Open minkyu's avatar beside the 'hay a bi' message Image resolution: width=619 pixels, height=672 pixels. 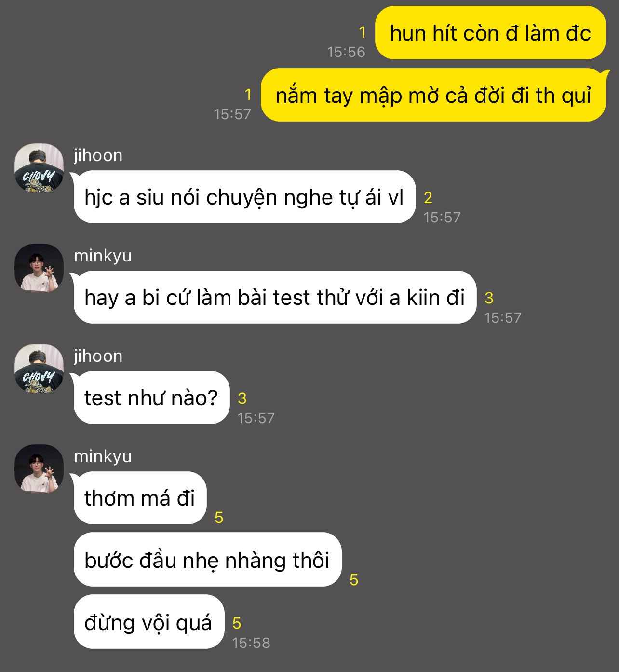(39, 268)
